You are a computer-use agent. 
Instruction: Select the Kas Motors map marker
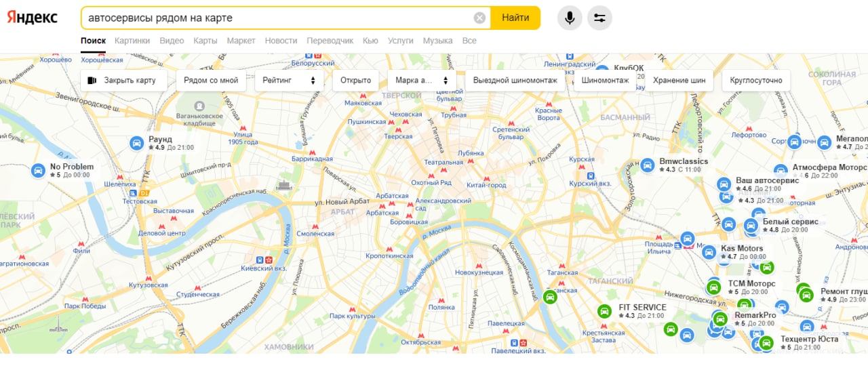(x=709, y=253)
